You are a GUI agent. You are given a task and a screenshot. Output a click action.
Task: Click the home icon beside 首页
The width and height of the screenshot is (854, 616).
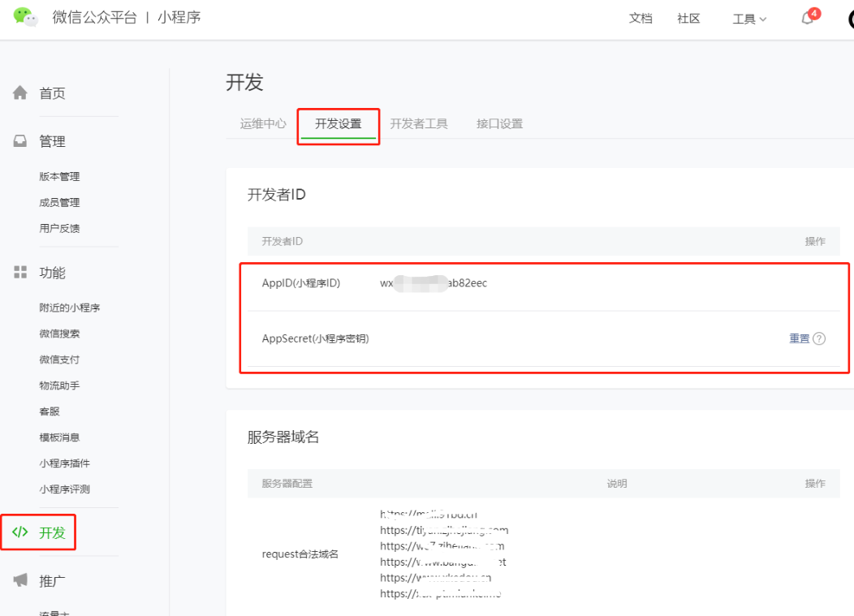point(20,93)
